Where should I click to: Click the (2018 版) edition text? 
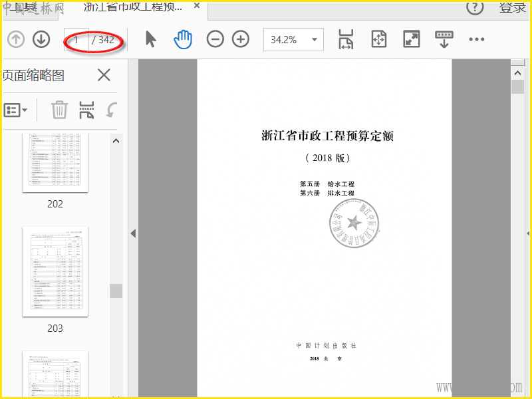[327, 158]
